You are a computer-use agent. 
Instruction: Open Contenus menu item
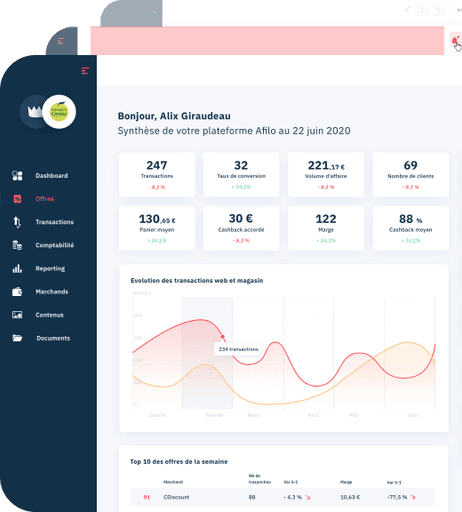coord(49,315)
